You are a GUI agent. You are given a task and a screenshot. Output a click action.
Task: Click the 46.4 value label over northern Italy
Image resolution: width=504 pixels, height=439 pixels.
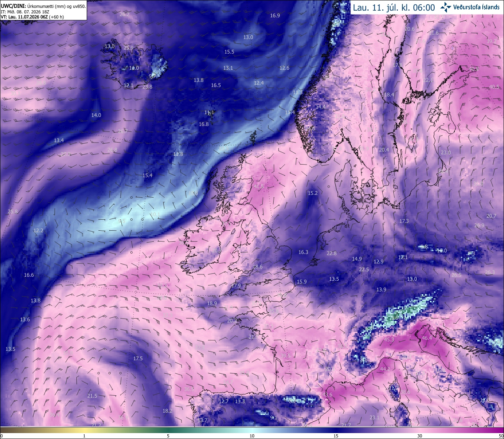click(x=427, y=338)
